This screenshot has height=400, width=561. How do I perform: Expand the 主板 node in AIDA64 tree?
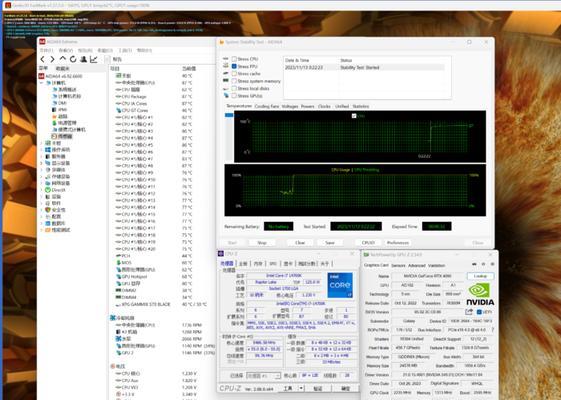tap(42, 143)
